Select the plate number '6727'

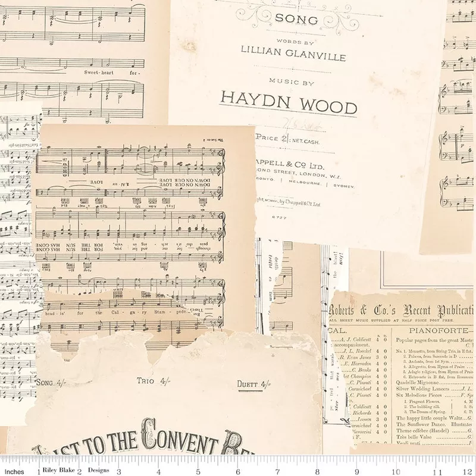(280, 217)
